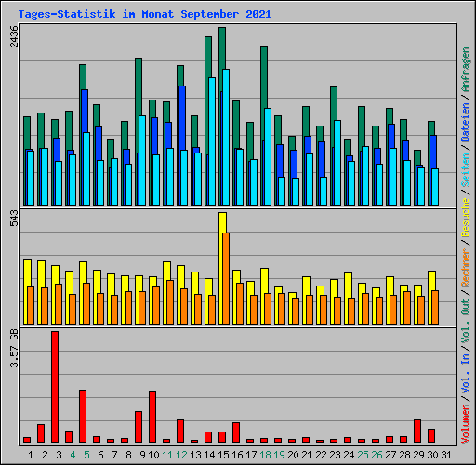Click the red 'Volumen' legend label
This screenshot has width=476, height=465.
465,423
